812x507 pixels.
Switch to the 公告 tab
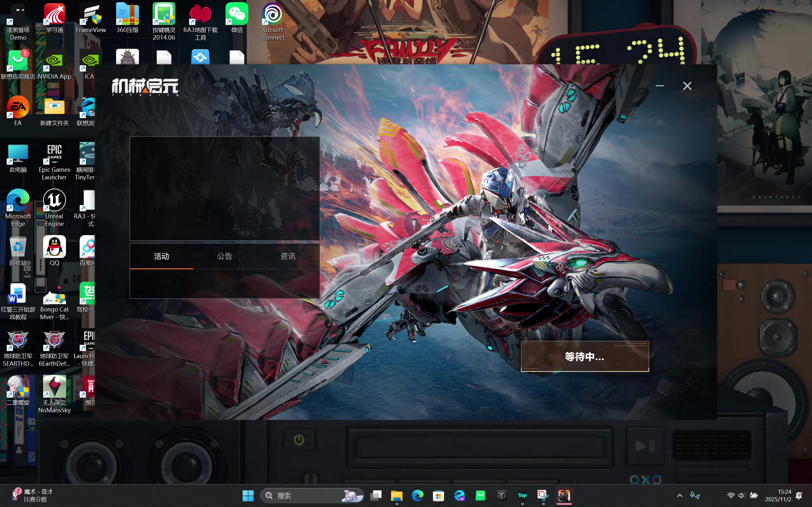pos(225,256)
